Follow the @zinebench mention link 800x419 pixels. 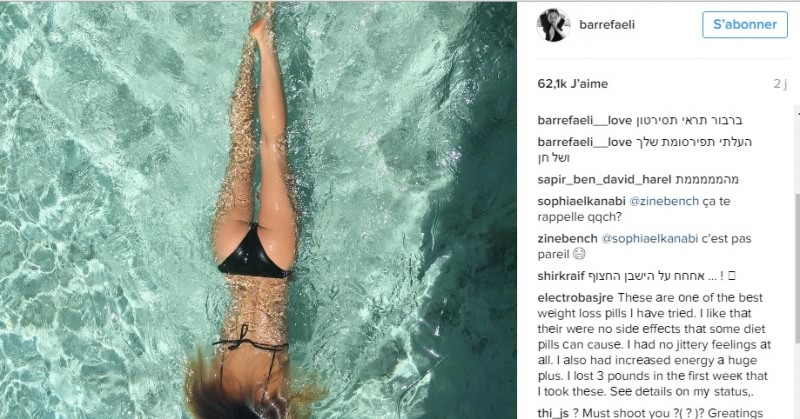(x=664, y=201)
